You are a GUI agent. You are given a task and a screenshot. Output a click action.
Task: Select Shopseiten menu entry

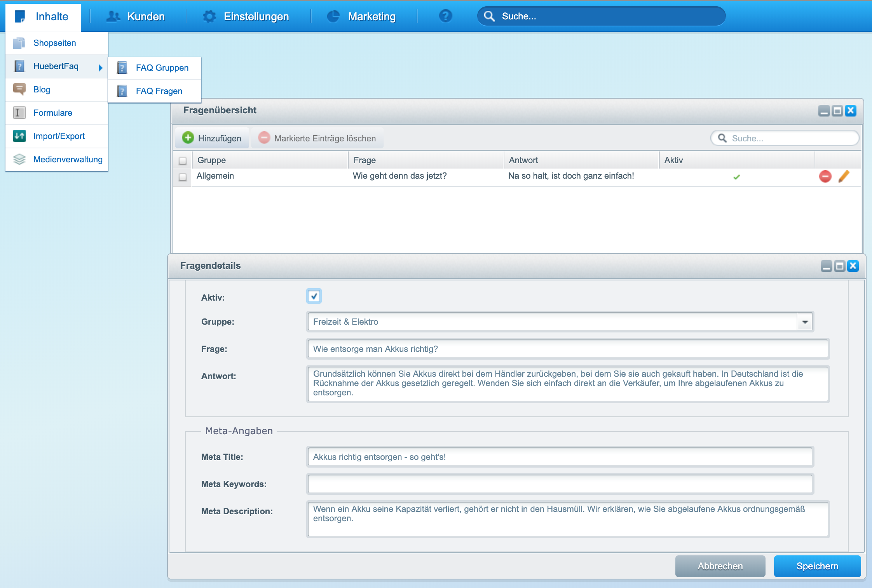click(57, 43)
